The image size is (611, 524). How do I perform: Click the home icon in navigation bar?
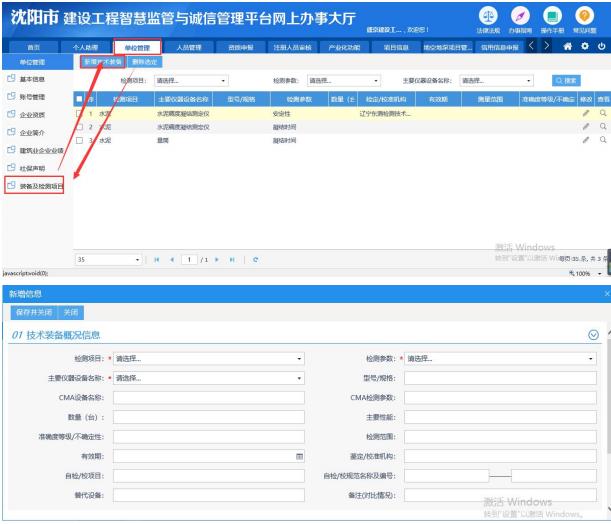coord(566,47)
